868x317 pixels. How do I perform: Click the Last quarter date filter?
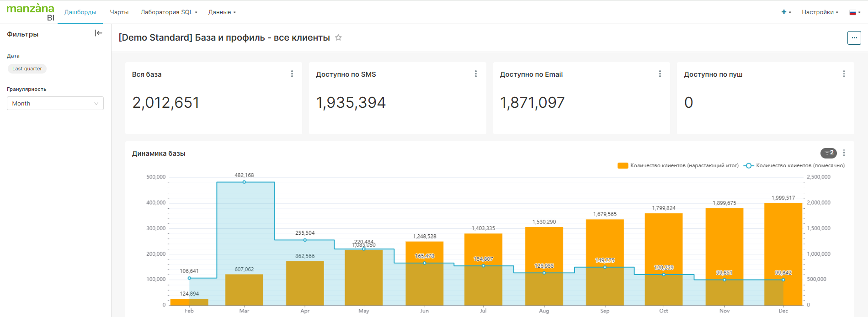tap(27, 69)
